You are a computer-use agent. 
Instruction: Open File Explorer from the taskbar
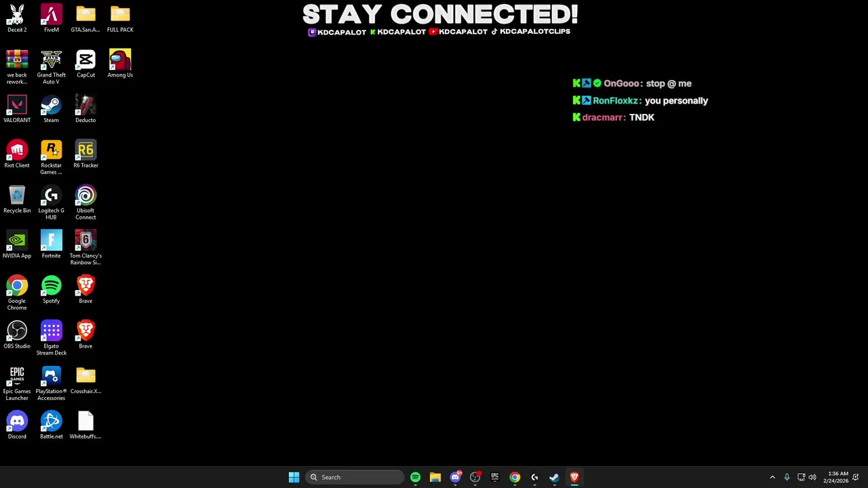[x=435, y=477]
